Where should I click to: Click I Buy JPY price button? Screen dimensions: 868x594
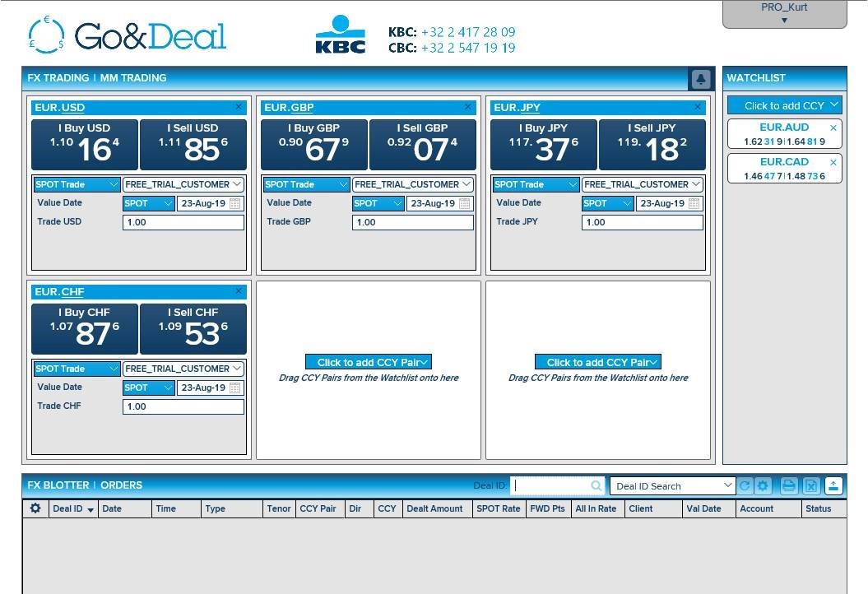tap(544, 145)
